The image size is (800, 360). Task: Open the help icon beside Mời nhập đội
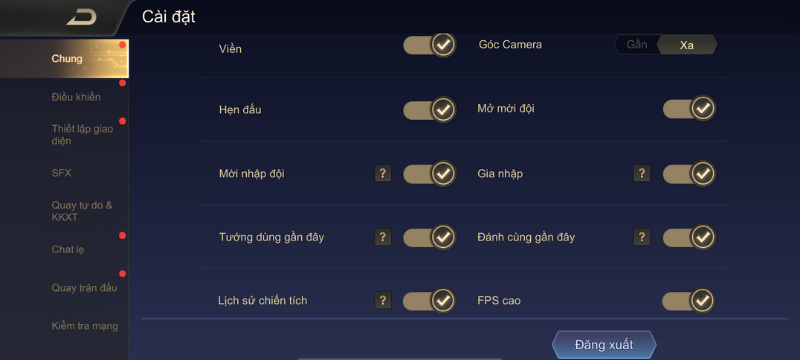point(383,173)
